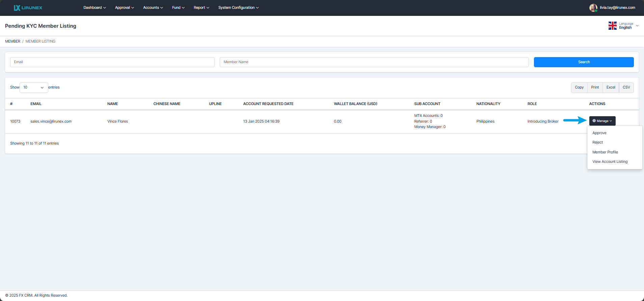Expand the Accounts navigation menu
This screenshot has width=644, height=301.
(153, 8)
